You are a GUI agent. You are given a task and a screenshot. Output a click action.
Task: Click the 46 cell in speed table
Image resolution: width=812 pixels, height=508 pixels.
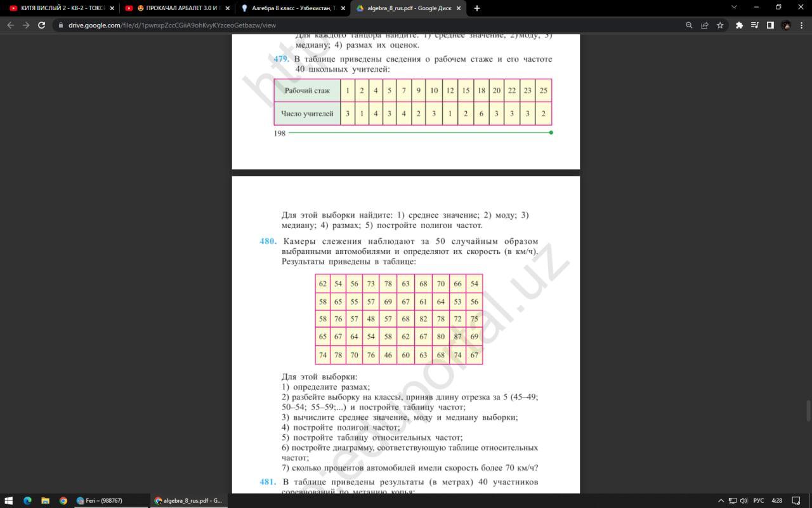click(388, 355)
